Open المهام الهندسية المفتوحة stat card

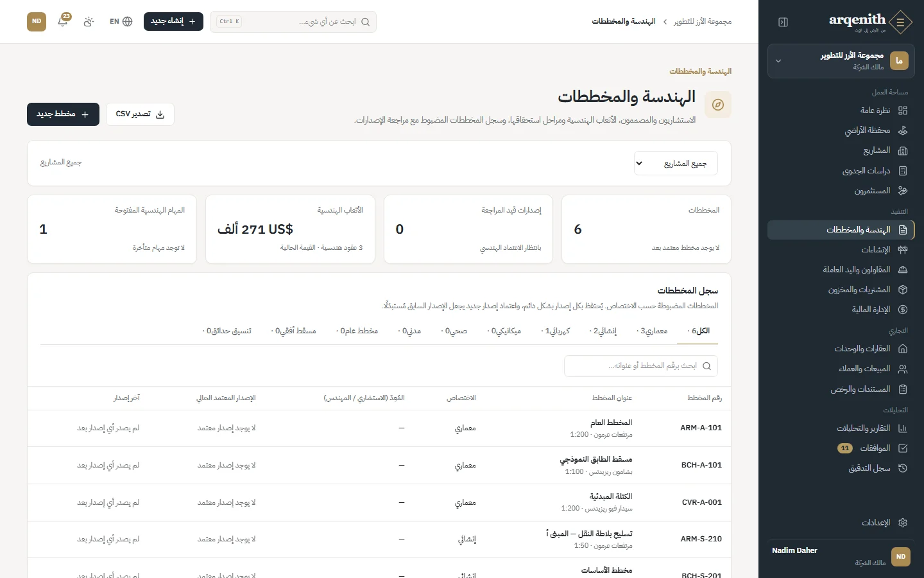(112, 229)
